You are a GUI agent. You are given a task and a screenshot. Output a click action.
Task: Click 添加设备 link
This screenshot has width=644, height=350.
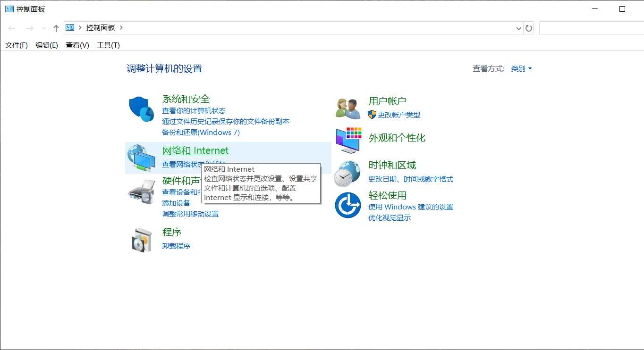click(176, 203)
